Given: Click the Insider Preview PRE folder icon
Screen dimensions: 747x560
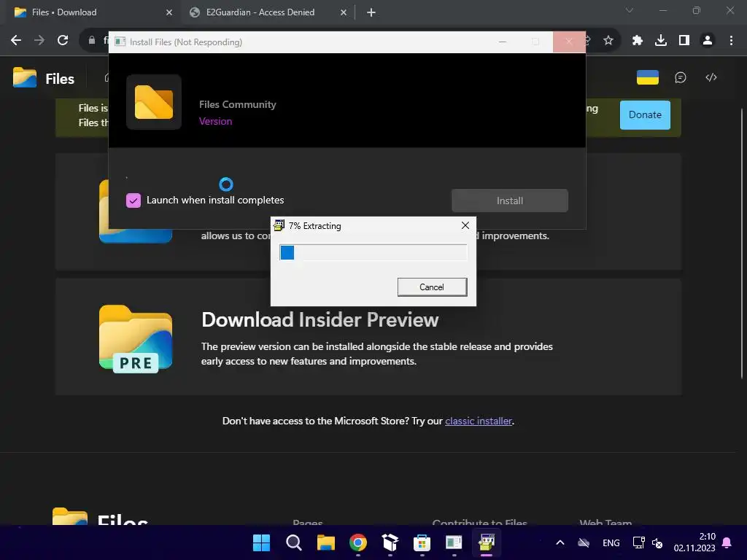Looking at the screenshot, I should [136, 338].
